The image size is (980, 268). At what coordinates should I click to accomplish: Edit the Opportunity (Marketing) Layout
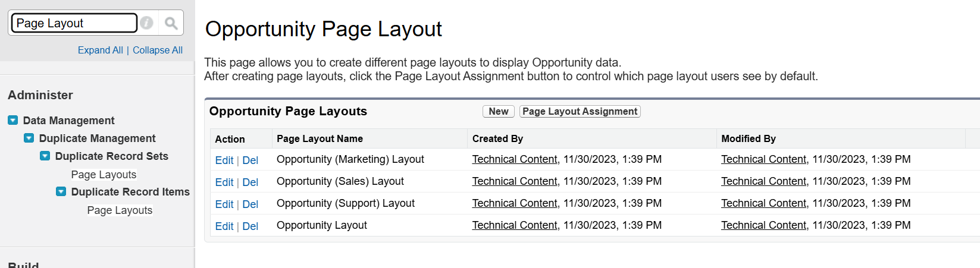coord(224,160)
